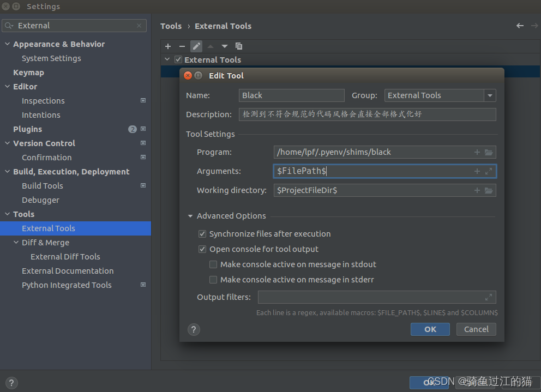Click project-level icon beside Version Control
Screen dimensions: 541x392
tap(143, 143)
